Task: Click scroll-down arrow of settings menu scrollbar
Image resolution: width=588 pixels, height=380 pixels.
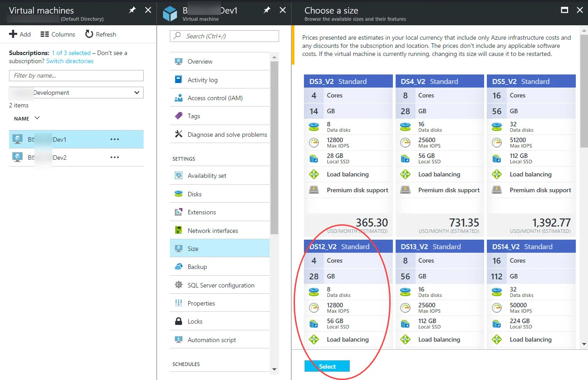Action: tap(274, 369)
